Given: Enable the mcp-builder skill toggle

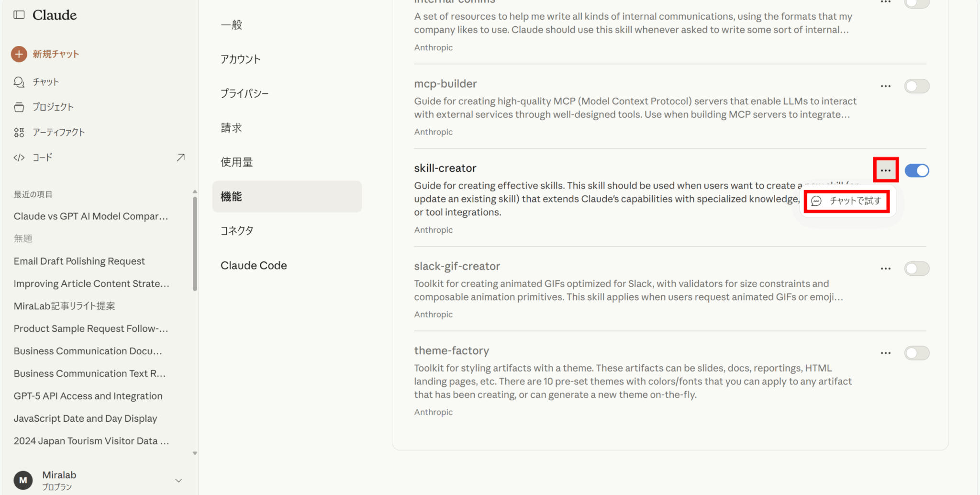Looking at the screenshot, I should click(x=916, y=86).
